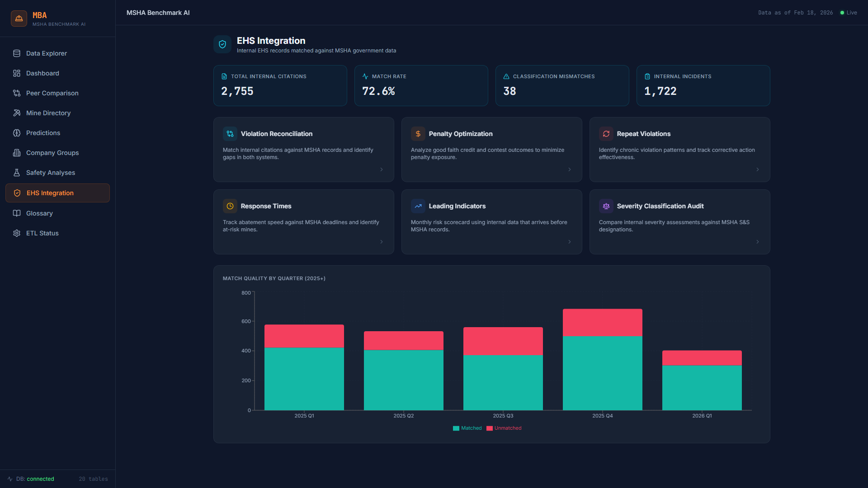Expand Penalty Optimization card via chevron arrow
This screenshot has height=488, width=868.
[x=570, y=169]
